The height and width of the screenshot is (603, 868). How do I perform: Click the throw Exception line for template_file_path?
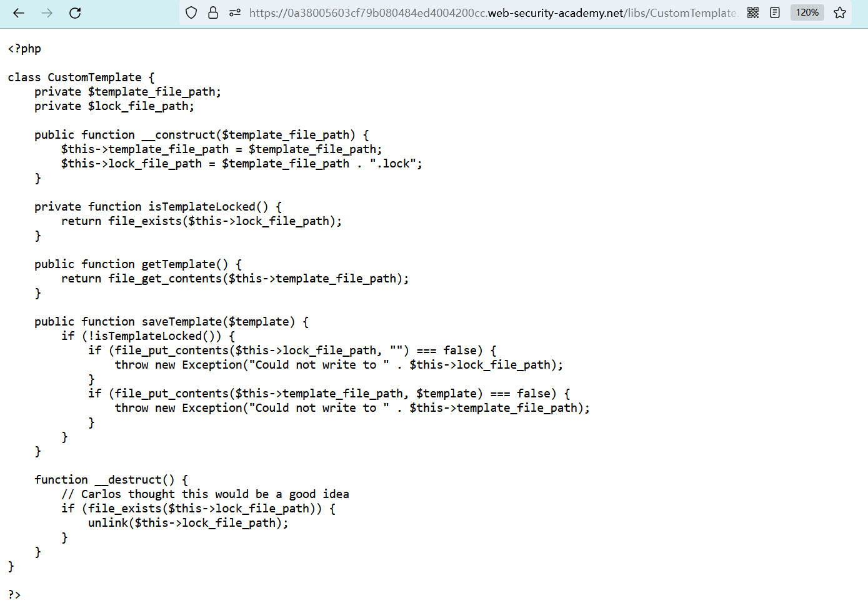pyautogui.click(x=352, y=408)
